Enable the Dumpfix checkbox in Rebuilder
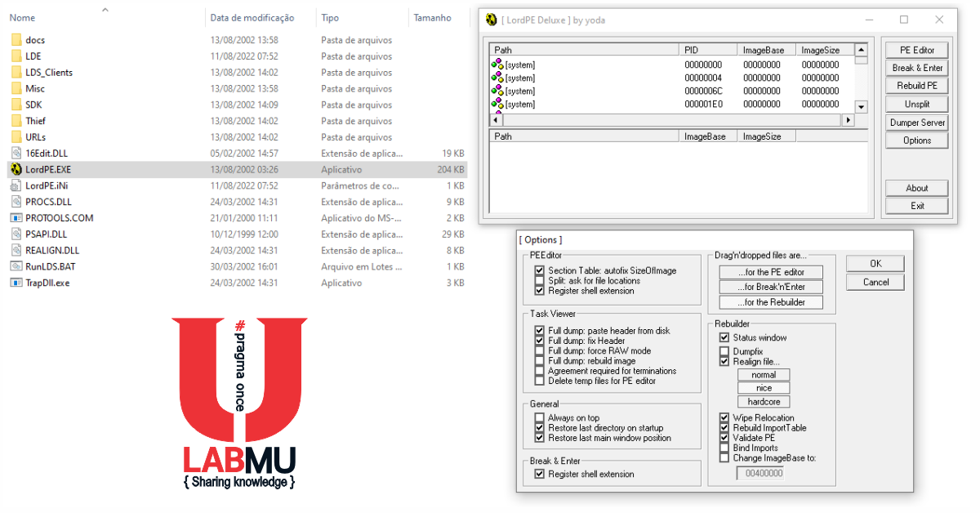The width and height of the screenshot is (980, 513). coord(724,351)
